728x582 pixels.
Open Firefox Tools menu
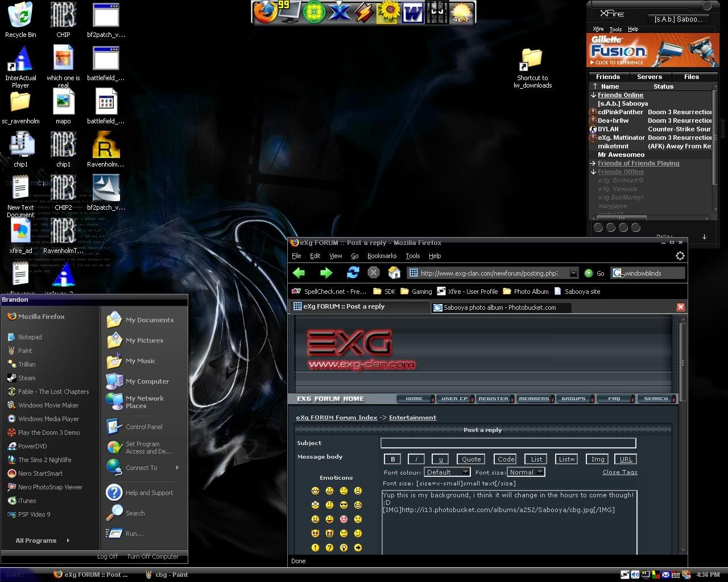point(412,256)
